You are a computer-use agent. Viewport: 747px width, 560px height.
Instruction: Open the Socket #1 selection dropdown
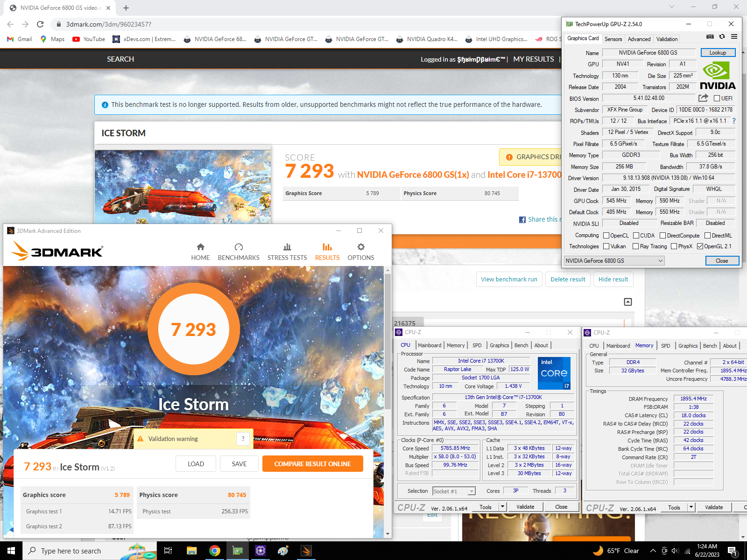click(x=453, y=491)
